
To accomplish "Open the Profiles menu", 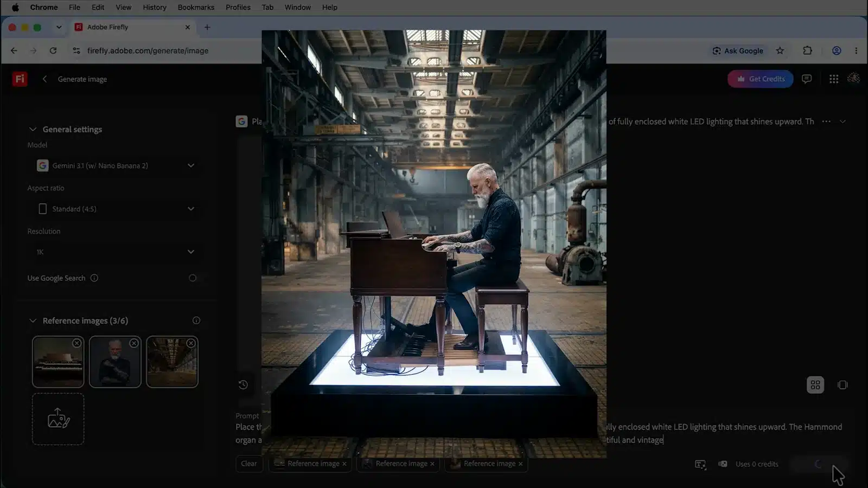I will 238,7.
